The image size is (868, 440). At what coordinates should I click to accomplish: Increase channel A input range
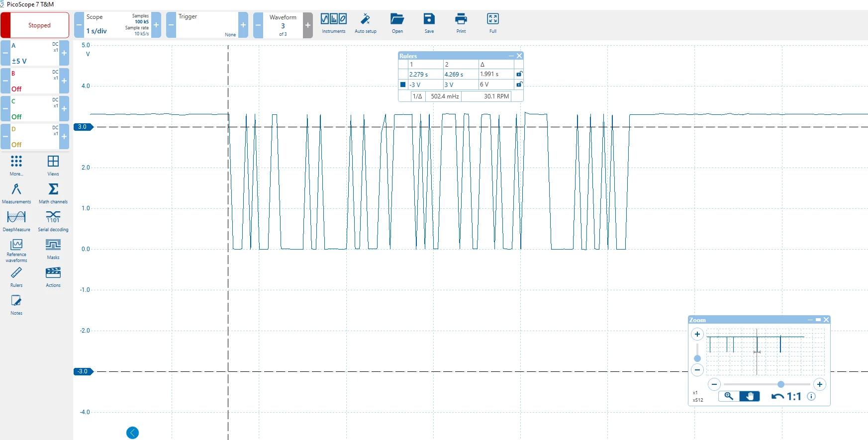[64, 53]
